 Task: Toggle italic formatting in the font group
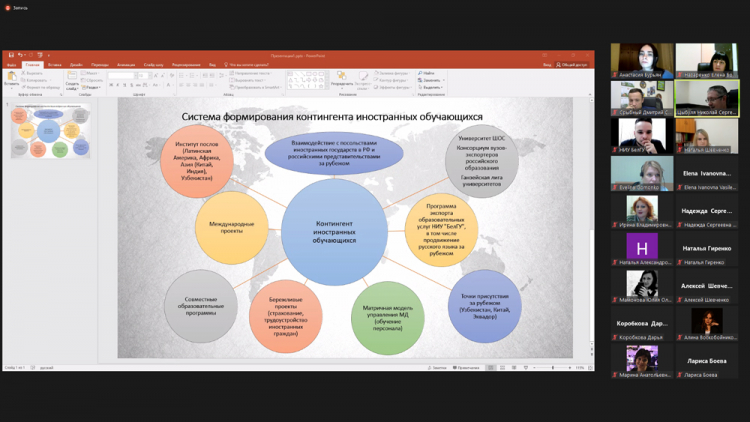click(x=118, y=85)
